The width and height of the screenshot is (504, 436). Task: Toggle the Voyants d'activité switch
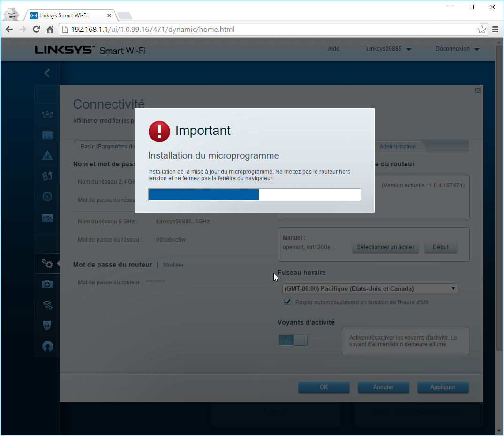coord(293,340)
